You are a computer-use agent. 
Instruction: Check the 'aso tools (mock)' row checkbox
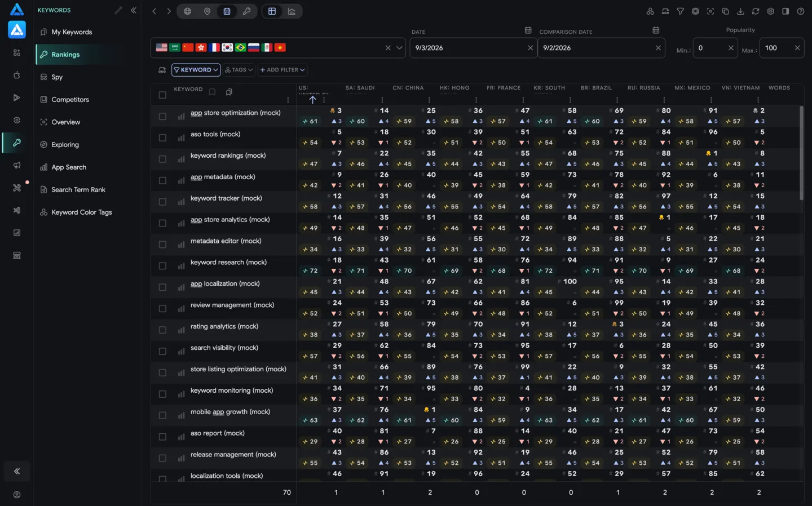[162, 137]
